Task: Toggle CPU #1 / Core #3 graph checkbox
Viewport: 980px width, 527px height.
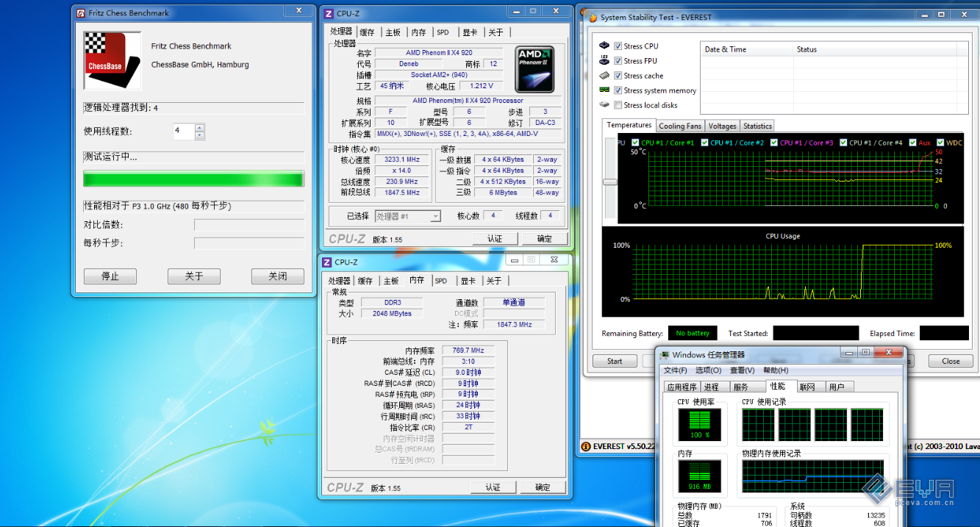Action: point(774,143)
